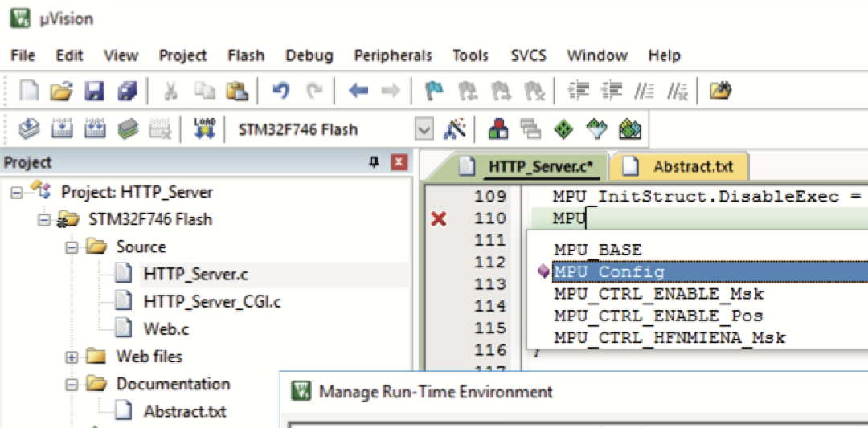Open the SVCS menu

529,56
